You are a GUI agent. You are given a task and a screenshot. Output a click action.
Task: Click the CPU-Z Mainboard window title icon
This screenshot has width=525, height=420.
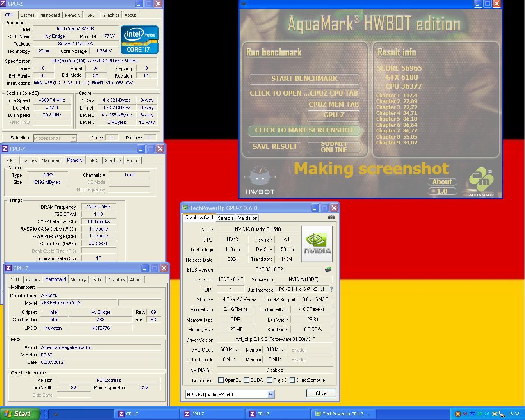(x=8, y=268)
